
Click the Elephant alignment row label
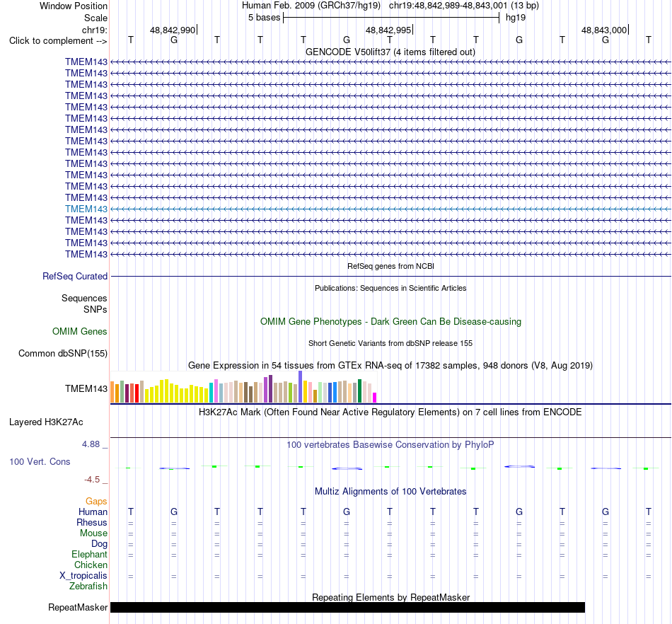coord(89,555)
